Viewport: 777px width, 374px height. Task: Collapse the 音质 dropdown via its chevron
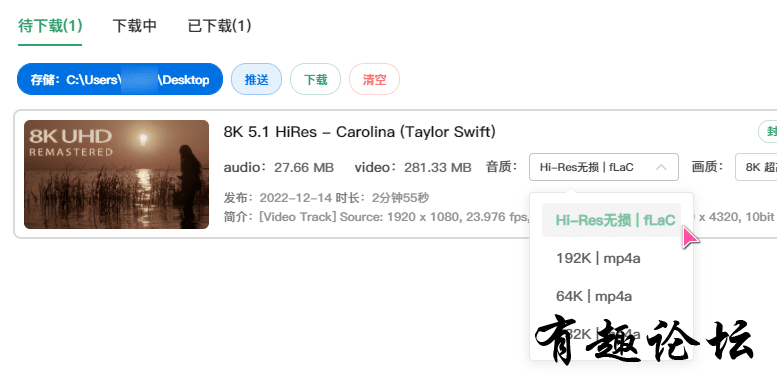pos(661,167)
